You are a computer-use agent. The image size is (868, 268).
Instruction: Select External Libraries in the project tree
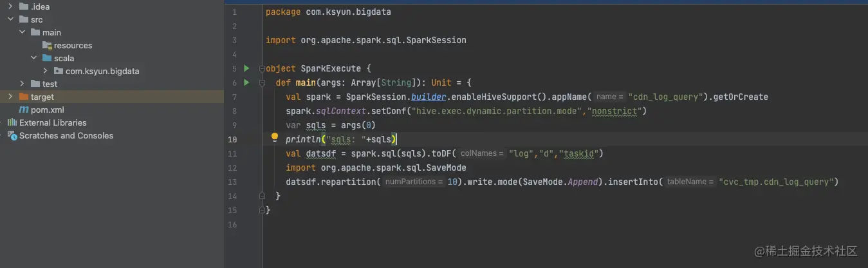(x=53, y=122)
